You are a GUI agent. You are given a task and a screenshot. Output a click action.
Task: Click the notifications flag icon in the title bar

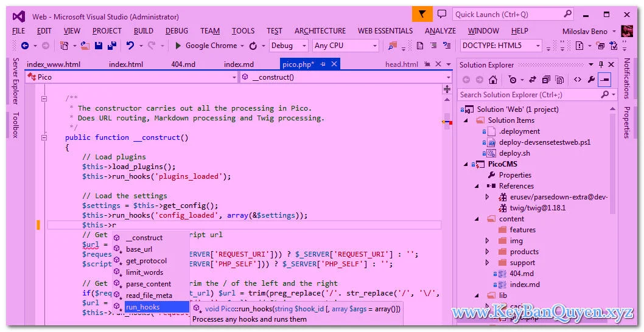(422, 15)
